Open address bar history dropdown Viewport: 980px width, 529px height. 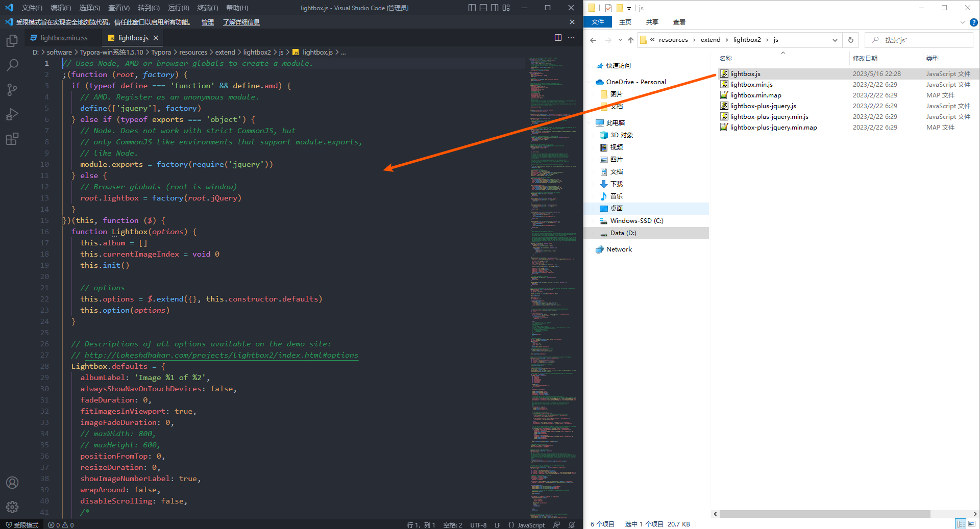835,40
